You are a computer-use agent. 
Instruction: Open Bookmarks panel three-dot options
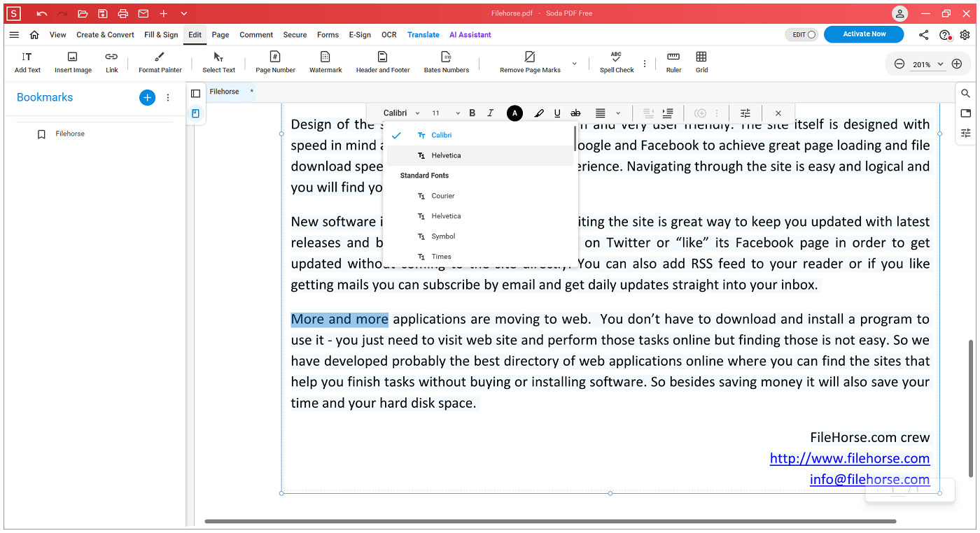tap(168, 98)
